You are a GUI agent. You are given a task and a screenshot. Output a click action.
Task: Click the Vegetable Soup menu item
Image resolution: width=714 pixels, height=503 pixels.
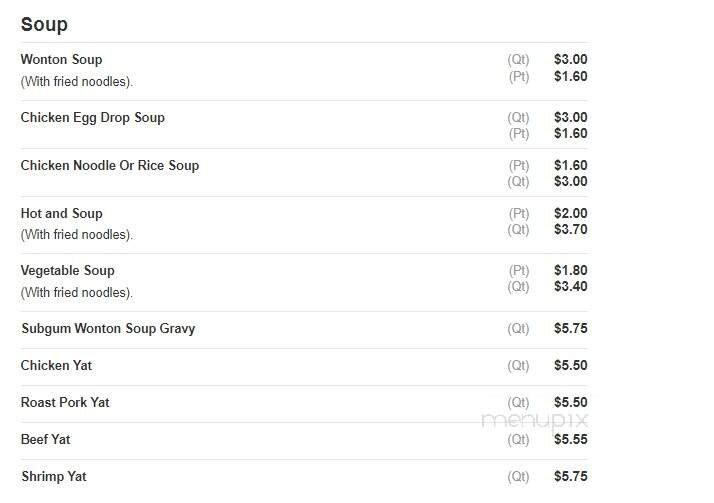(67, 271)
